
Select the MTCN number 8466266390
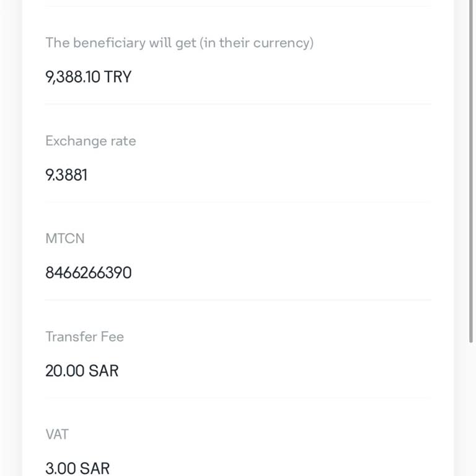[x=88, y=273]
